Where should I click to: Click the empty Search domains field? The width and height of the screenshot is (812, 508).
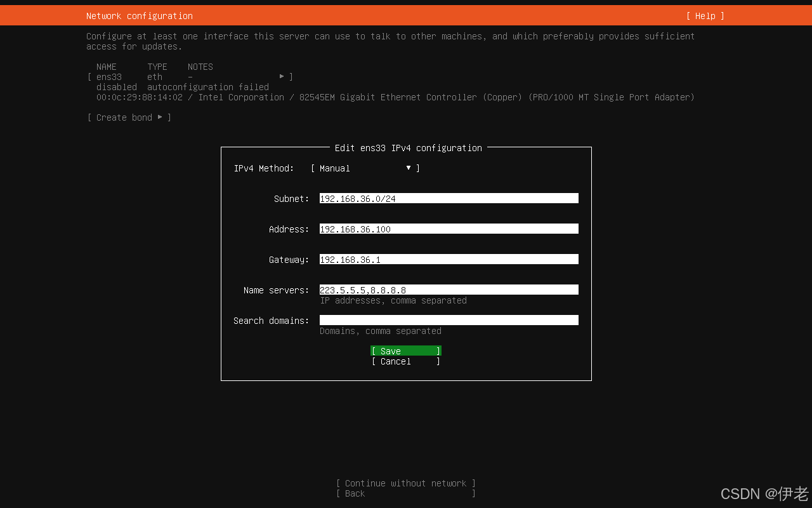[x=449, y=321]
